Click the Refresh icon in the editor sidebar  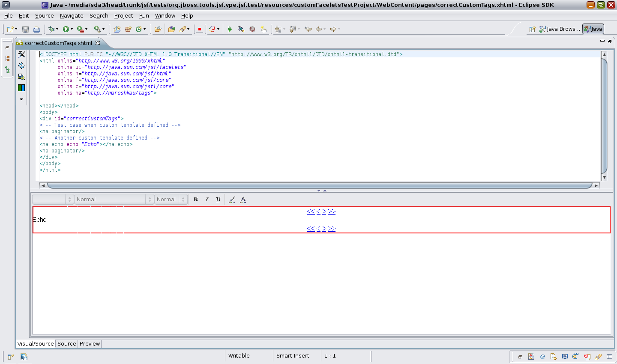pyautogui.click(x=21, y=66)
